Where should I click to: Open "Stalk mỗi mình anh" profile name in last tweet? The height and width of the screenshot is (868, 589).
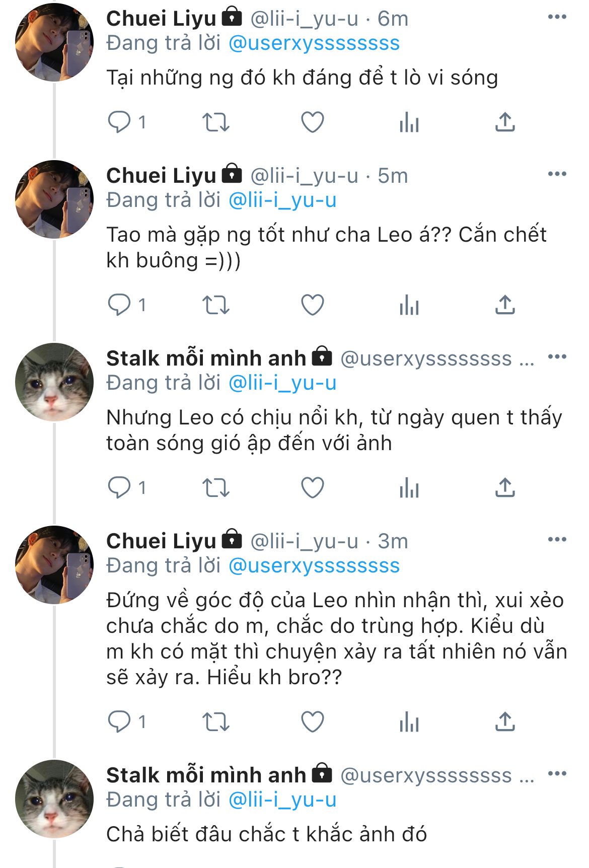206,775
